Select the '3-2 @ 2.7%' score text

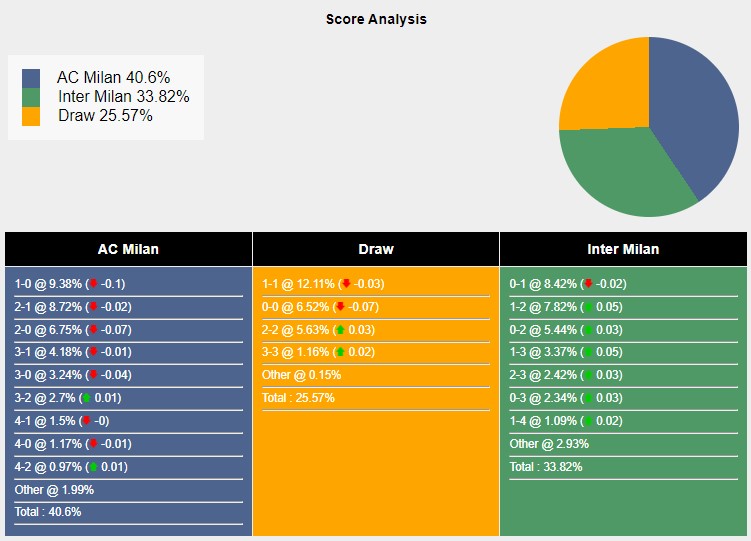(x=45, y=398)
